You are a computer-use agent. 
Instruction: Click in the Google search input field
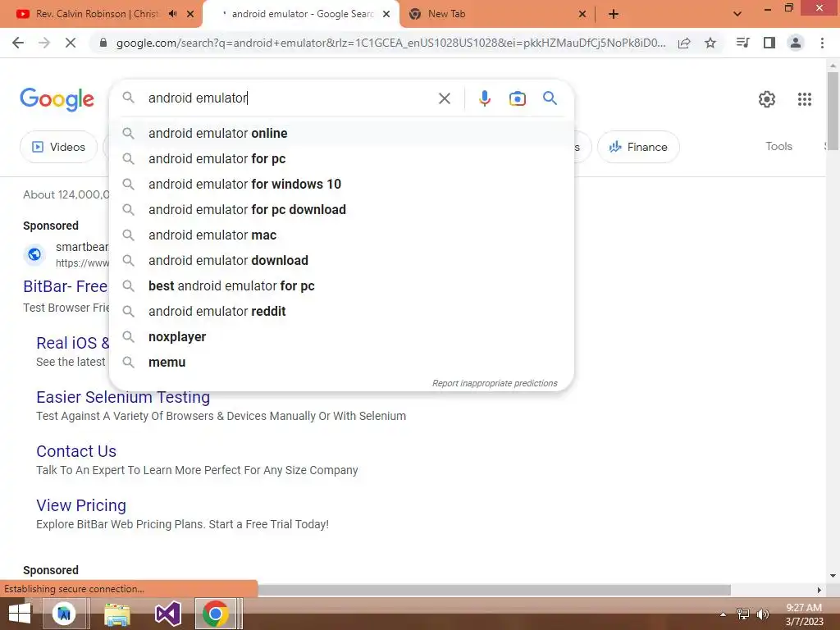(290, 98)
